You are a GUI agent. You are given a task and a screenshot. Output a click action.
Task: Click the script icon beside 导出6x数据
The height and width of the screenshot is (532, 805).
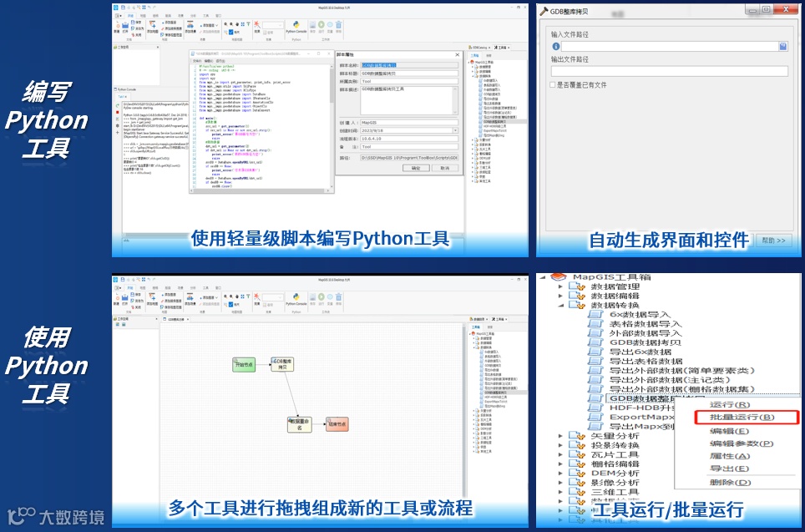[595, 352]
